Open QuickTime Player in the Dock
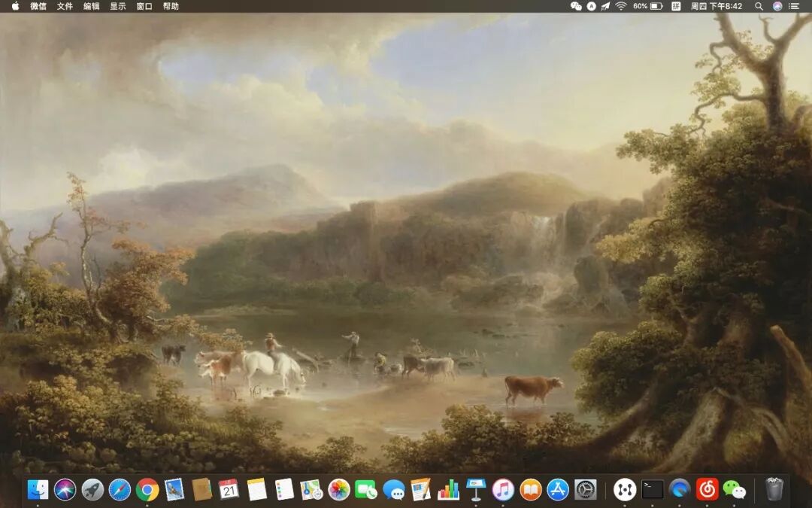812x508 pixels. click(x=680, y=490)
